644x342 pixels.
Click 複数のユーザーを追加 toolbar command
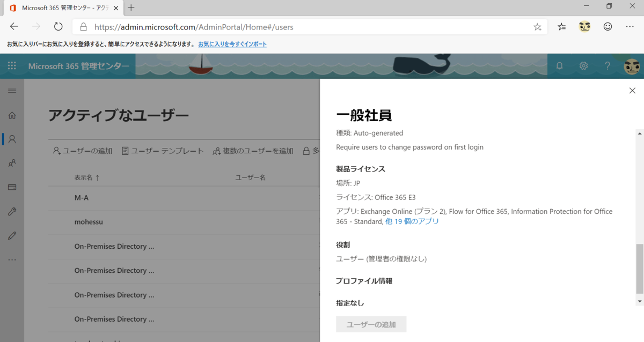tap(253, 151)
